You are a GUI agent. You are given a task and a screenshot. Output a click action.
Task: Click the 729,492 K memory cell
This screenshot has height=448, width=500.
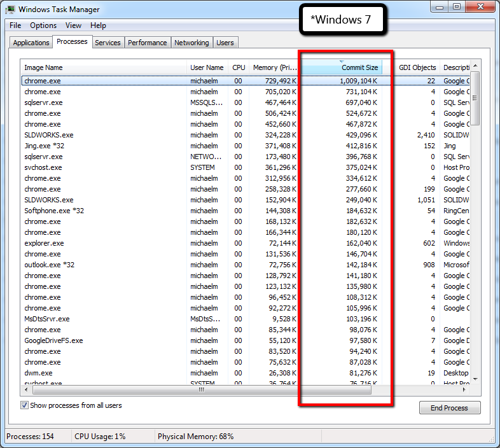[281, 81]
